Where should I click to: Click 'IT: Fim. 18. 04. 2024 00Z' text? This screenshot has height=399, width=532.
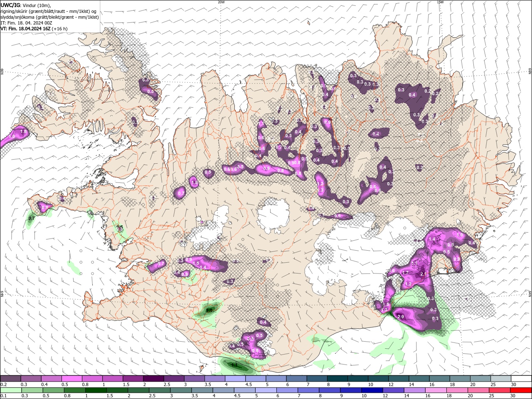pos(26,23)
